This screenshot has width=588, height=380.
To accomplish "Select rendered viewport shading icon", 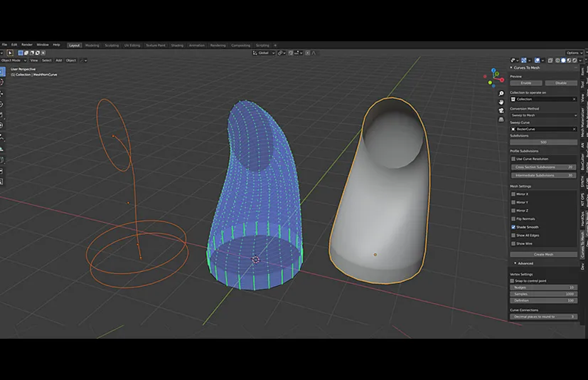I will coord(575,60).
